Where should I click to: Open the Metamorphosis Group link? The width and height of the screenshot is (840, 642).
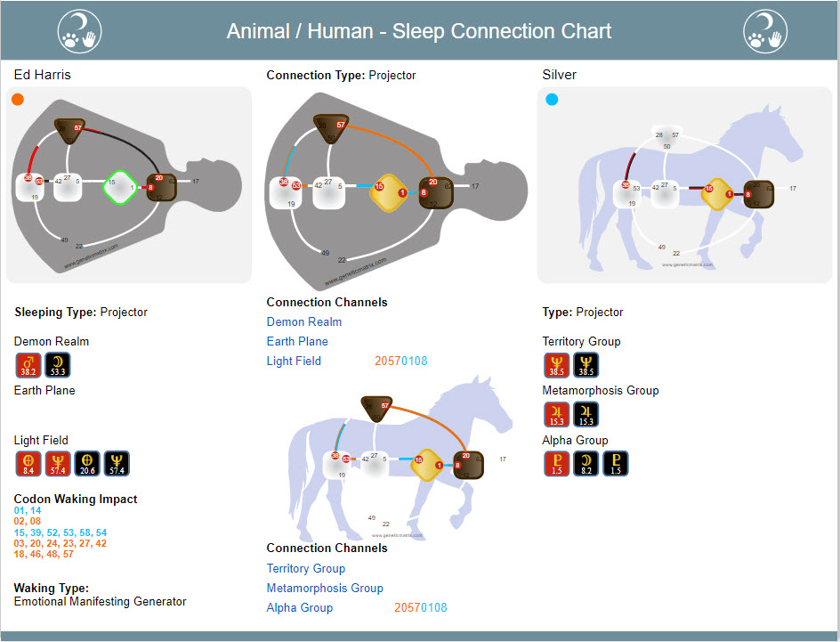[325, 588]
